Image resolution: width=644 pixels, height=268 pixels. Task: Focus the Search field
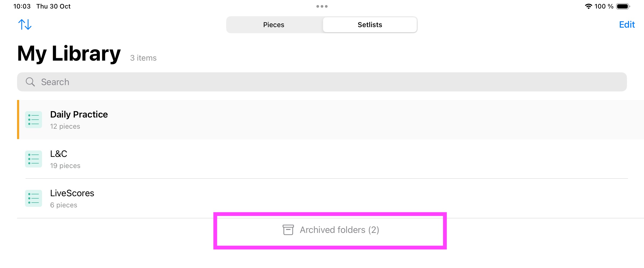coord(322,82)
